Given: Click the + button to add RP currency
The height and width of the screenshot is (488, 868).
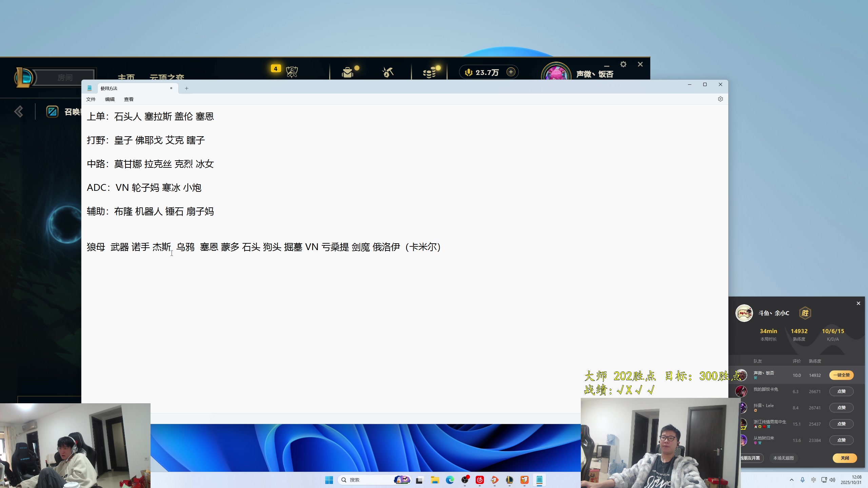Looking at the screenshot, I should tap(511, 72).
